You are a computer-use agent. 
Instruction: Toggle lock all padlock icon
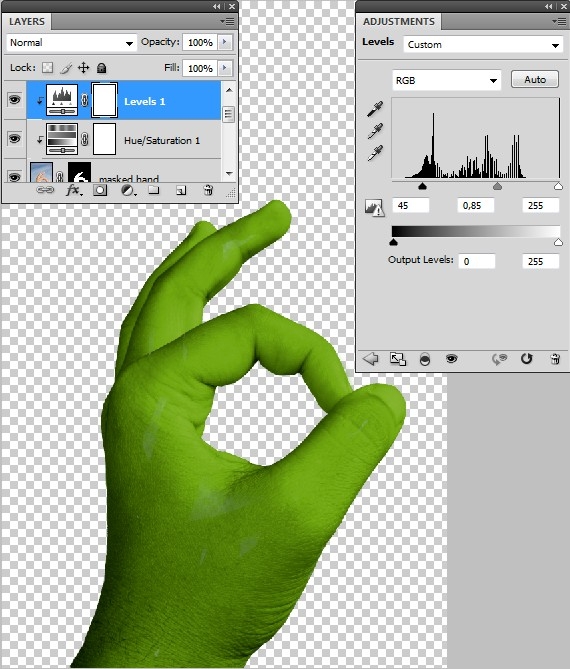(x=101, y=67)
